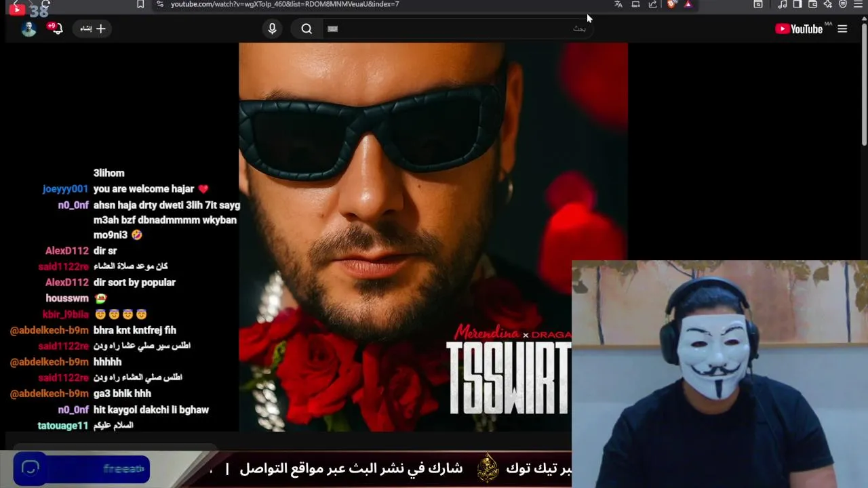Click AlexD112 beside "dir sr"

point(66,251)
